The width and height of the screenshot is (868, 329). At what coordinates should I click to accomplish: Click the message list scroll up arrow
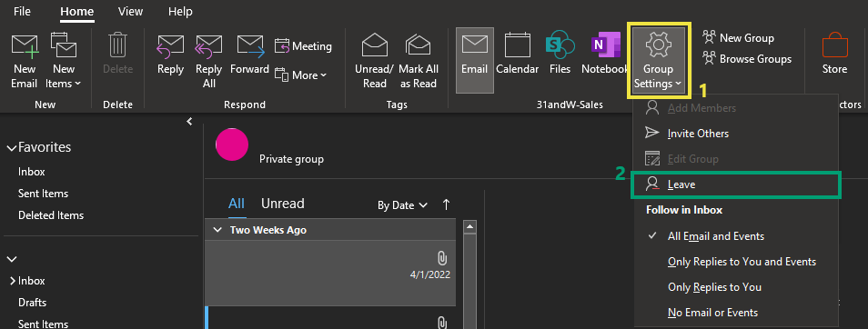tap(470, 226)
